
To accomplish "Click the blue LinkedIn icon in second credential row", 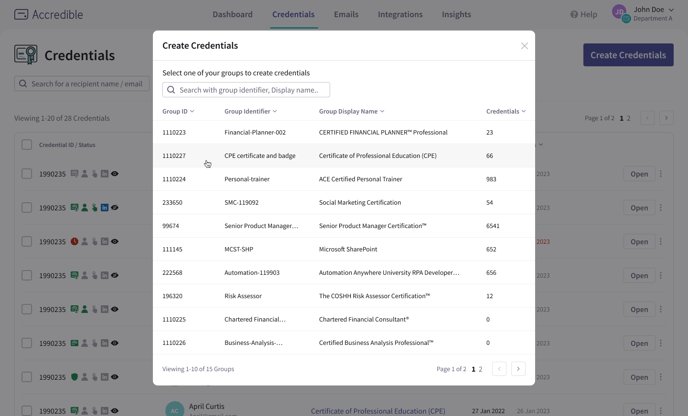I will click(104, 208).
